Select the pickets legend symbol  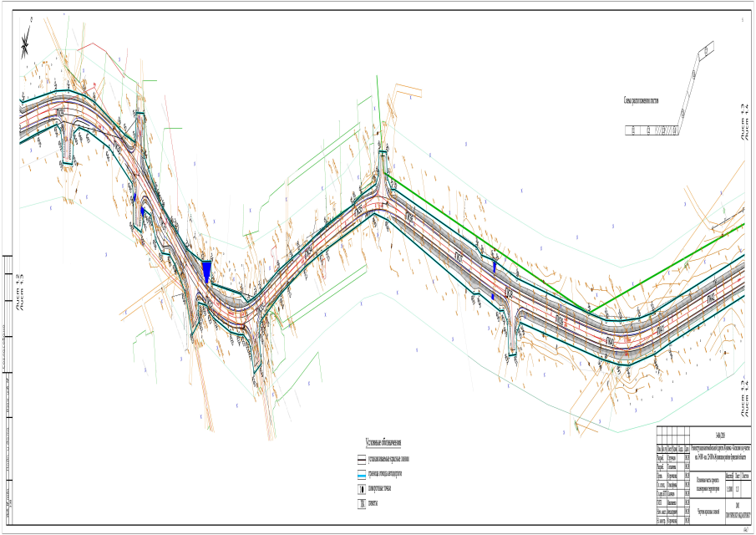(x=361, y=505)
